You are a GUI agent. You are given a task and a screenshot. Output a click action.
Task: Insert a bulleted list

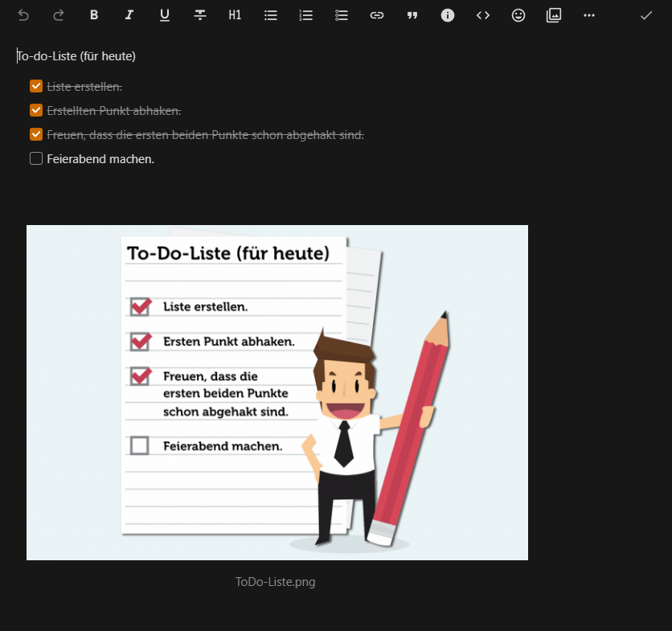coord(270,15)
